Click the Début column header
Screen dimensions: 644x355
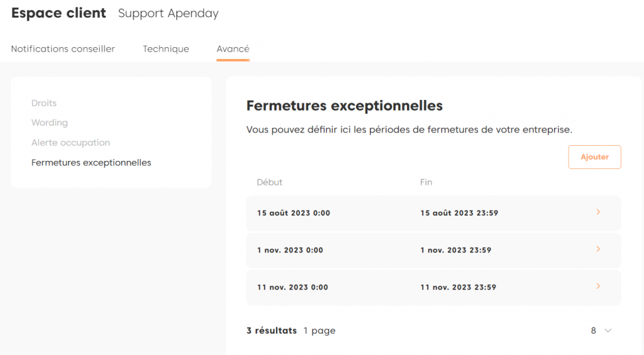click(270, 182)
